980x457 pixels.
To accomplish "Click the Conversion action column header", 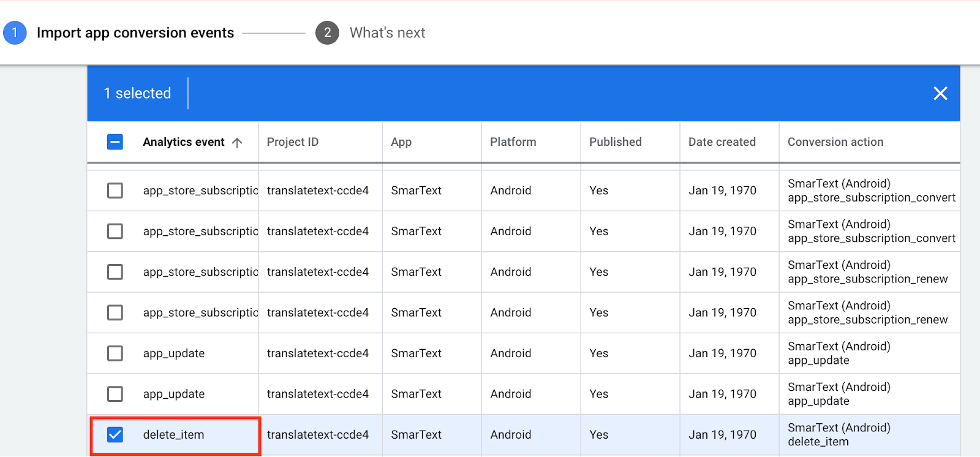I will [x=835, y=142].
